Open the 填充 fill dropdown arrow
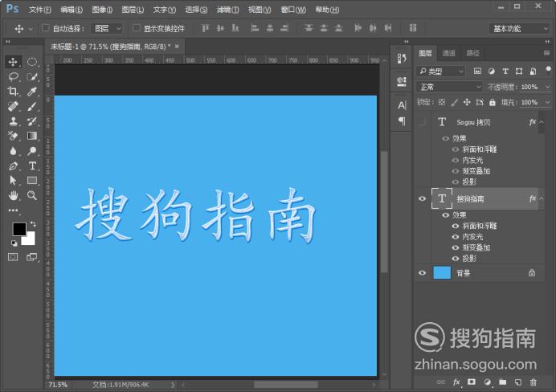 pyautogui.click(x=547, y=102)
